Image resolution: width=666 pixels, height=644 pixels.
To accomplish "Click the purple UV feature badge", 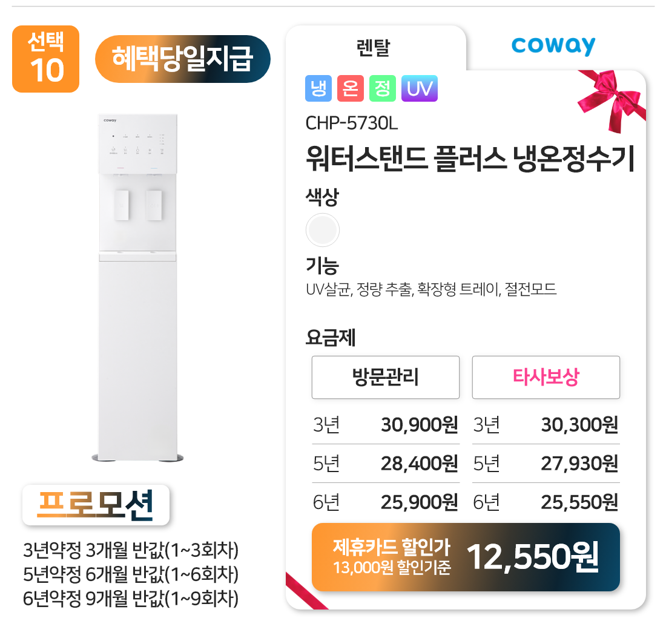I will click(x=419, y=89).
